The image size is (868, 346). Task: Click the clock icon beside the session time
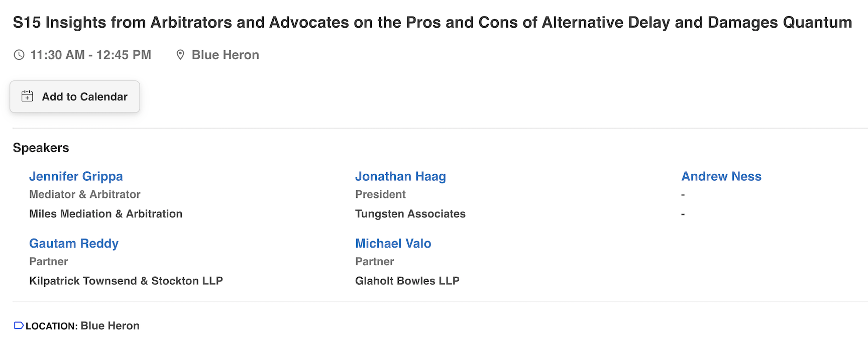pyautogui.click(x=19, y=55)
